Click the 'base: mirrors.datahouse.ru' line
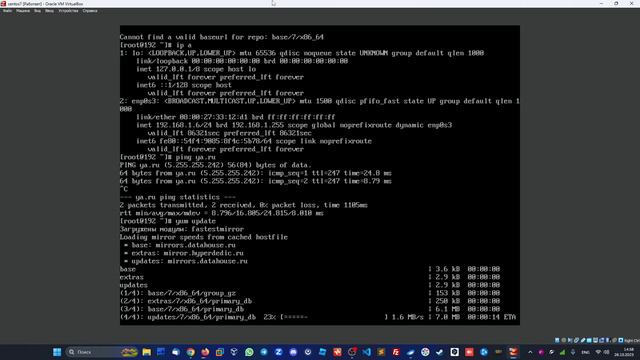Image resolution: width=640 pixels, height=360 pixels. 180,245
